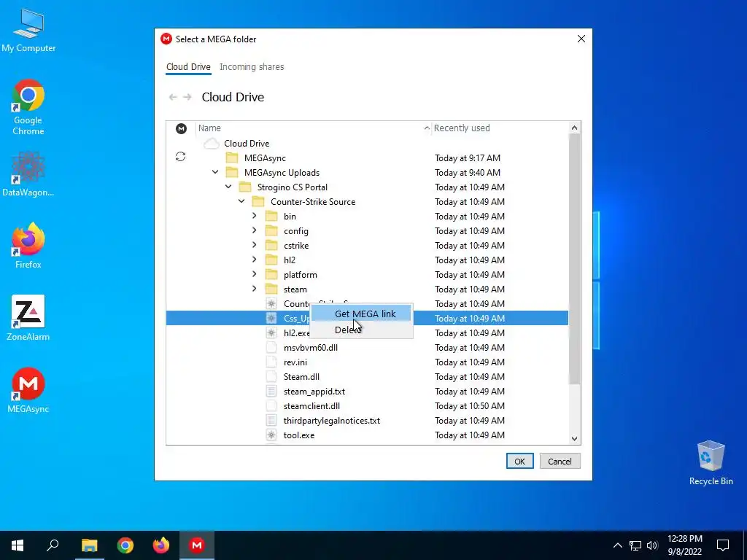The width and height of the screenshot is (747, 560).
Task: Choose Get MEGA link from context menu
Action: coord(362,314)
